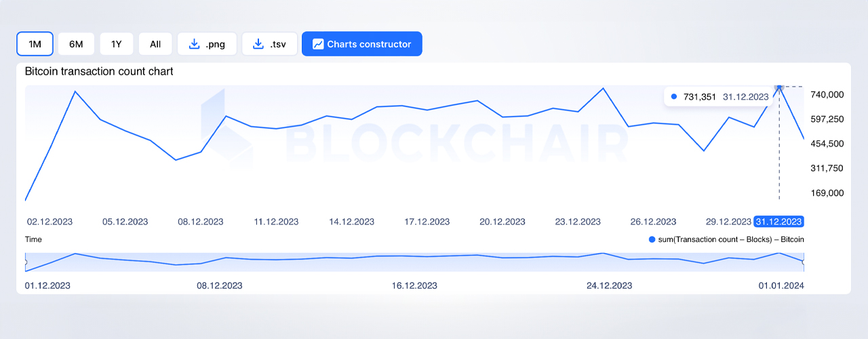Switch to the 1Y time range
This screenshot has width=868, height=339.
point(116,44)
